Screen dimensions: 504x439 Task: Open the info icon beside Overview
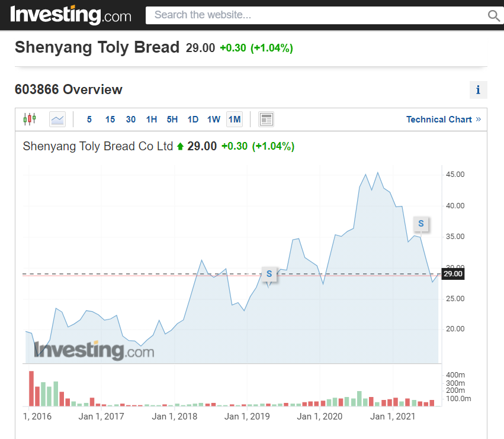point(478,90)
